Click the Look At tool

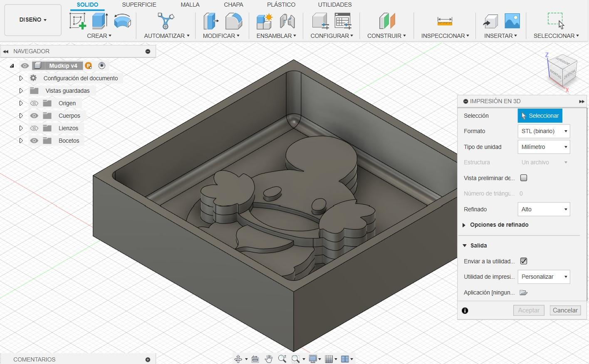255,359
